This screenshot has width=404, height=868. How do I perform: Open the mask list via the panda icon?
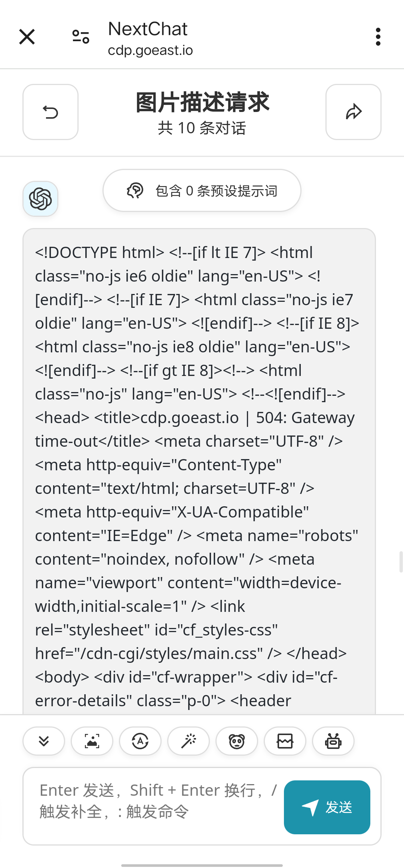tap(237, 741)
